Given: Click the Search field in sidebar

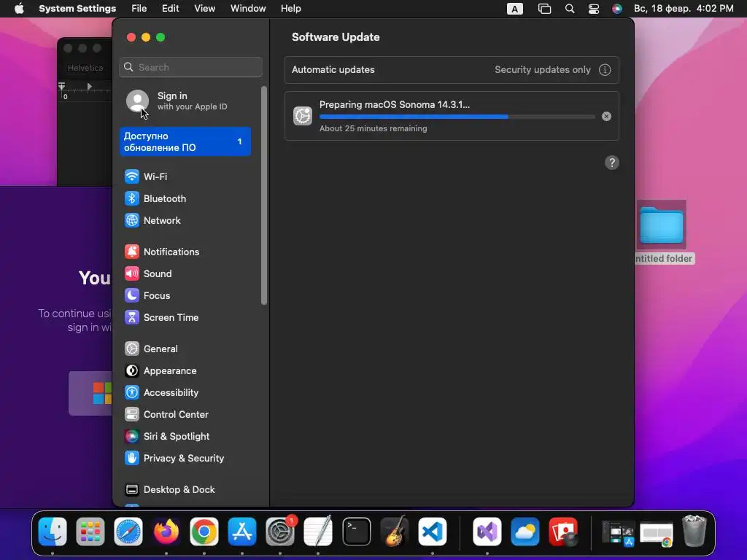Looking at the screenshot, I should tap(190, 67).
